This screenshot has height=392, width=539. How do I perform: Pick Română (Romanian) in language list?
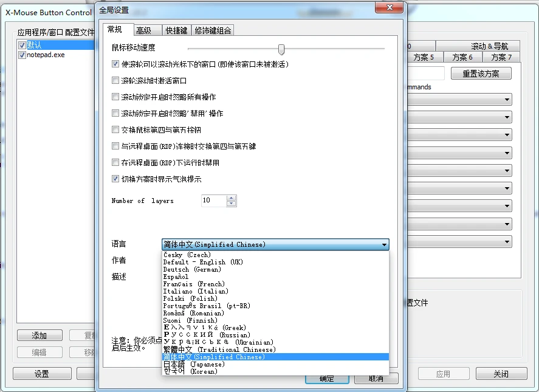tap(275, 313)
